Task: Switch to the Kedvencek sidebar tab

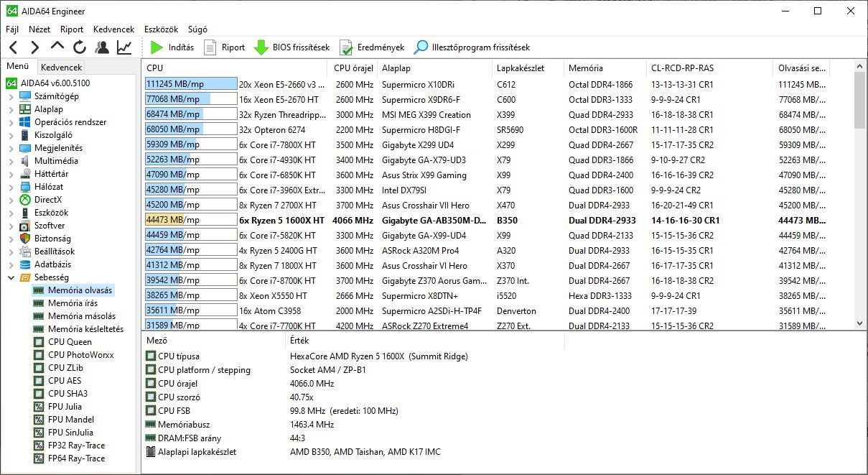Action: pos(62,67)
